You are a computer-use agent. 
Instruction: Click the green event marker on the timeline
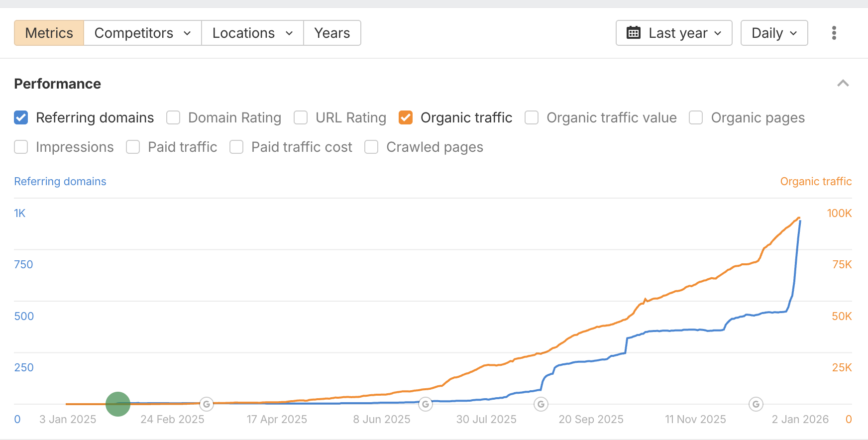117,404
